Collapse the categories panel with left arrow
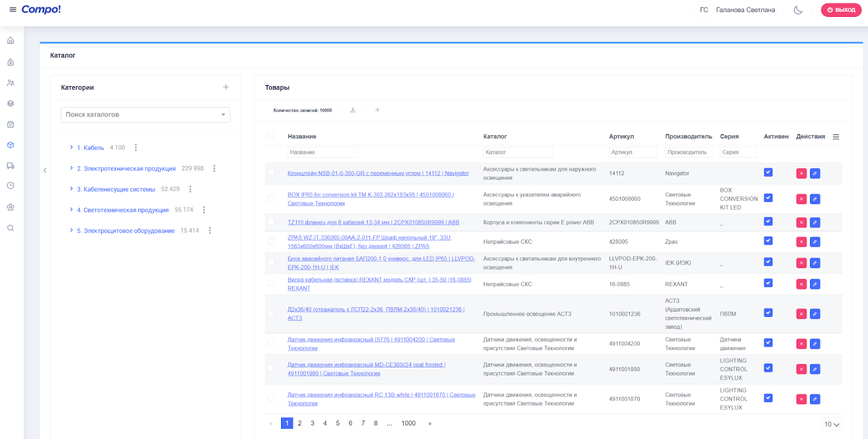The image size is (868, 439). pos(45,170)
